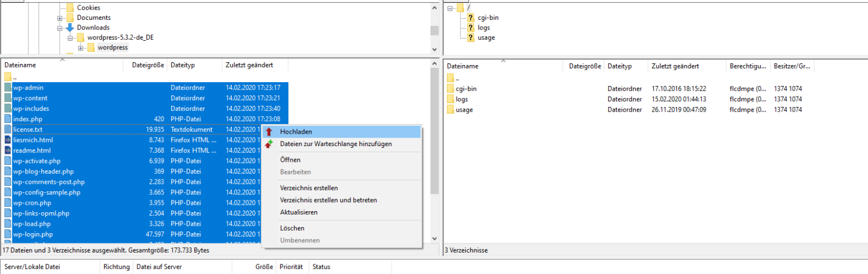Select wp-comments-post.php file row

pos(145,182)
